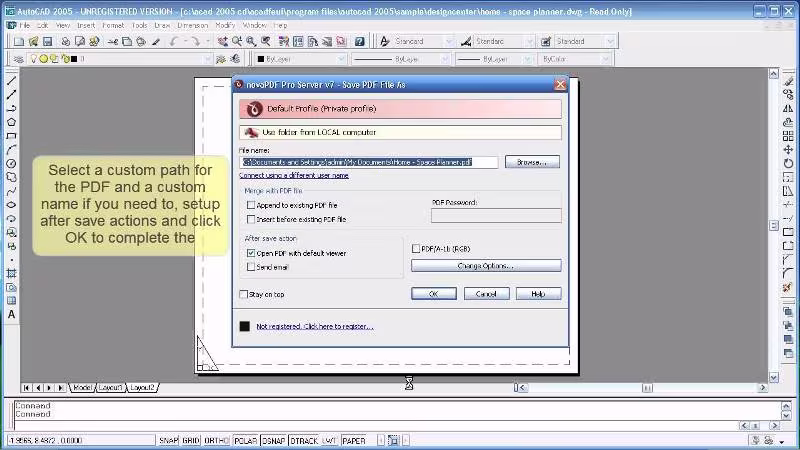Viewport: 800px width, 450px height.
Task: Check Append to existing PDF file
Action: coord(251,205)
